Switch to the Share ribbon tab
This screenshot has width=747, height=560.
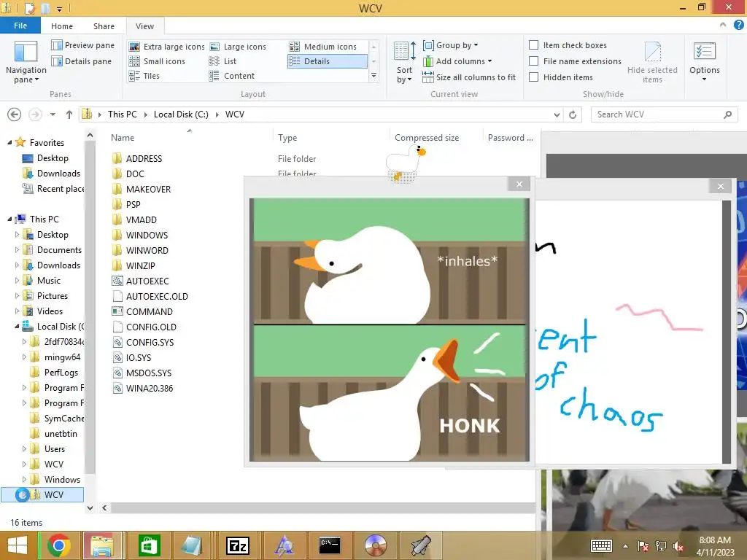point(104,26)
